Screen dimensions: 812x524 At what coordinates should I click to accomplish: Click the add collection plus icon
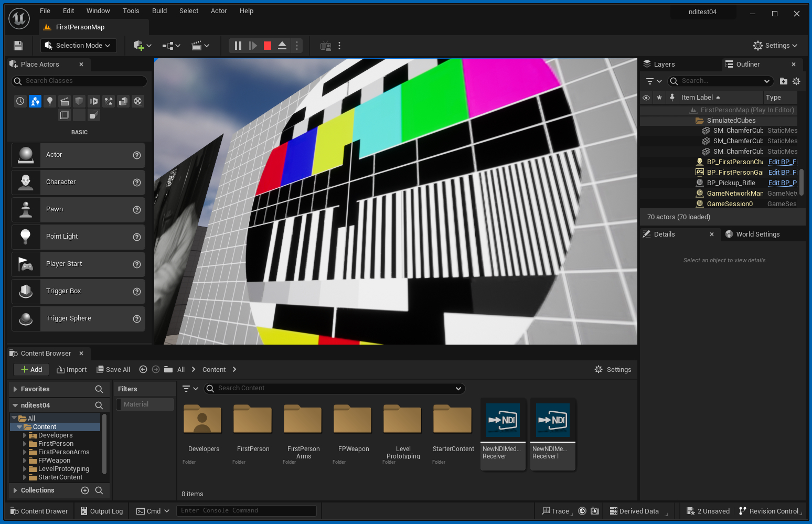[85, 490]
